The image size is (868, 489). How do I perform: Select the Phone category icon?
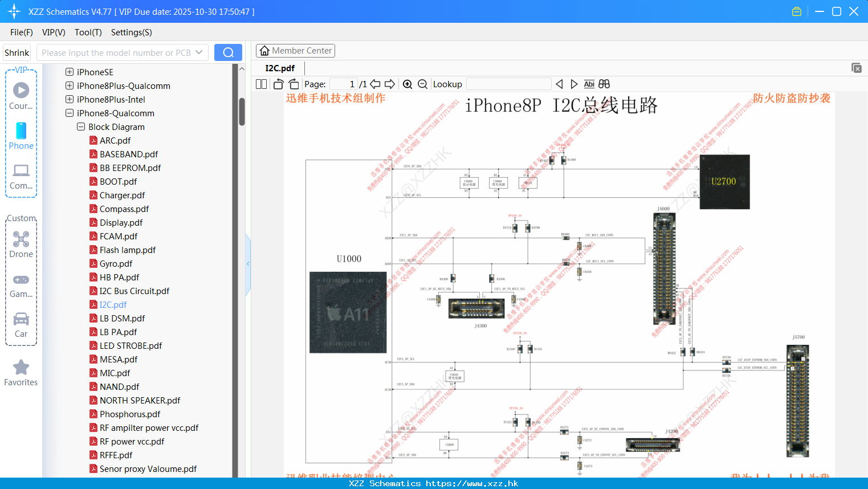tap(21, 131)
